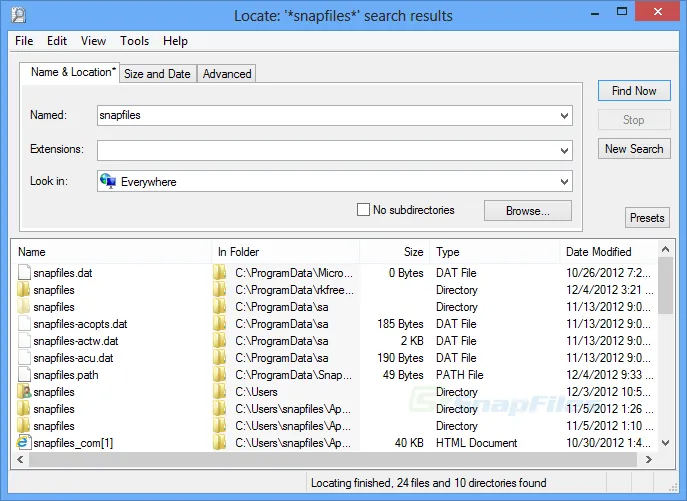
Task: Open the Presets button
Action: click(x=647, y=218)
